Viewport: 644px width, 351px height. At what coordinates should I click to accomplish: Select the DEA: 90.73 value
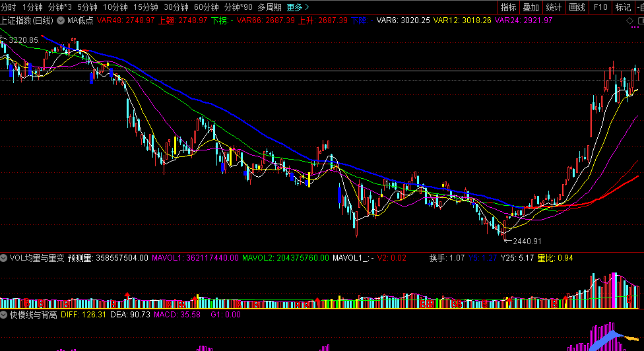(130, 315)
